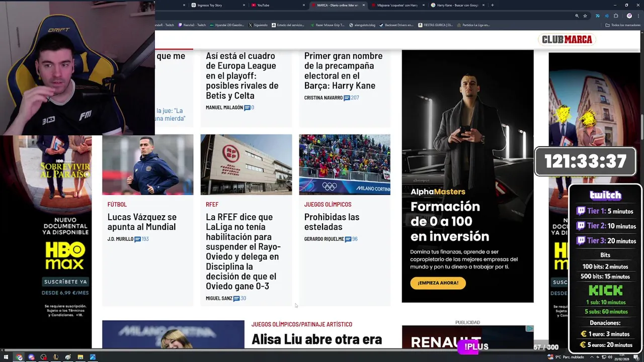Open the 193 comments on J.D. Murillo's article
This screenshot has height=362, width=644.
[141, 239]
